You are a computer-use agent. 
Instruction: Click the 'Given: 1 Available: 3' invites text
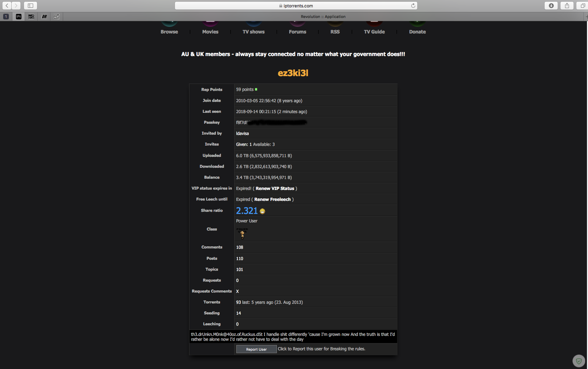(x=255, y=144)
